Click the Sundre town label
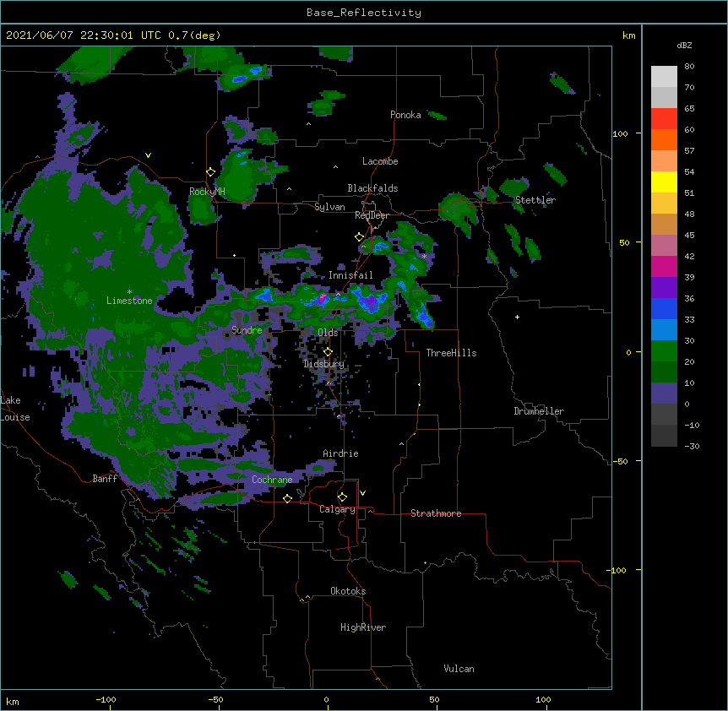The image size is (728, 711). click(247, 330)
